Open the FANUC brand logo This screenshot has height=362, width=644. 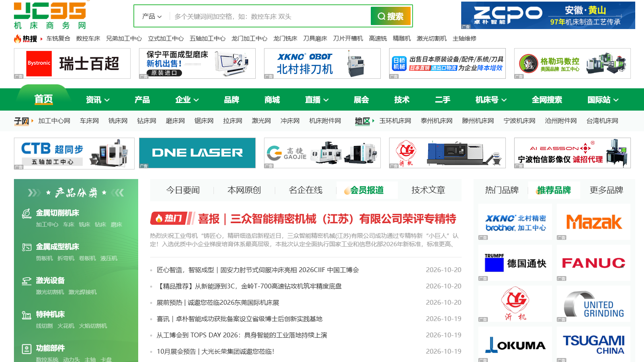click(x=593, y=263)
